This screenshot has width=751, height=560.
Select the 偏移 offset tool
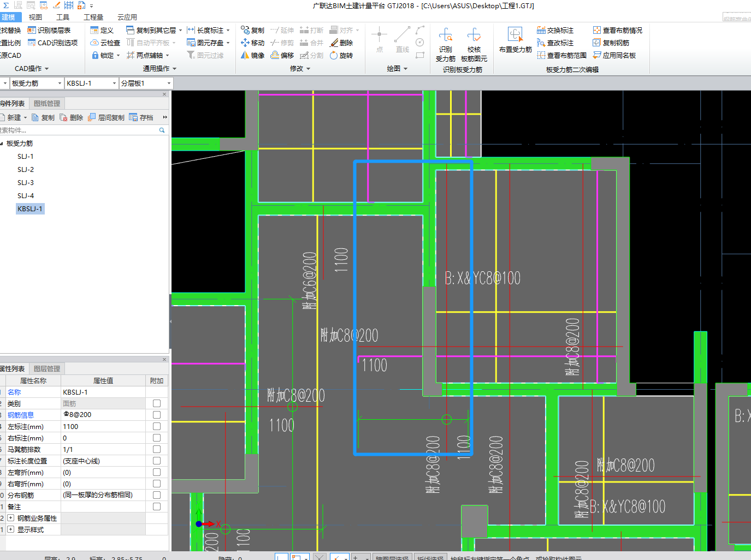282,55
